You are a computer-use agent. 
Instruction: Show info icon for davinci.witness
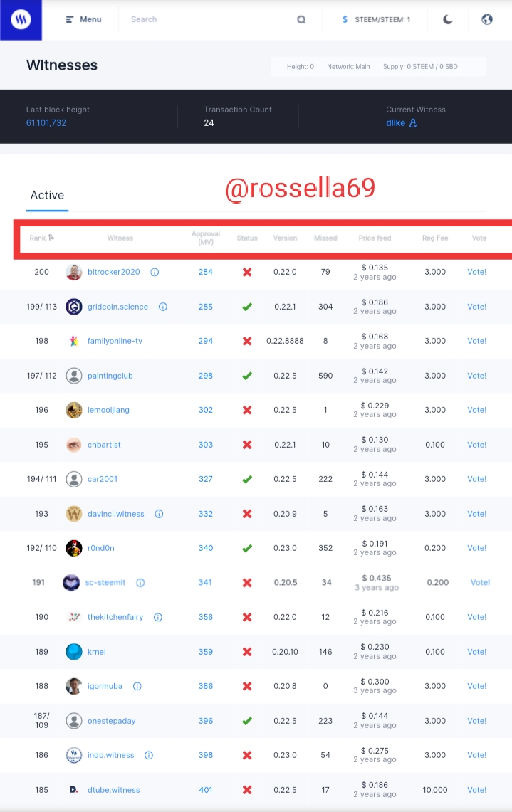click(x=159, y=514)
